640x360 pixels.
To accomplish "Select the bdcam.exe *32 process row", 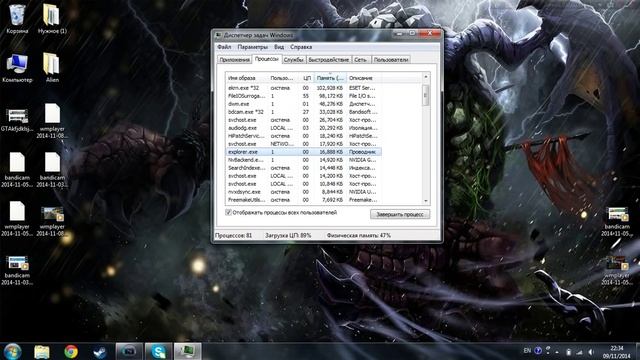I will (303, 112).
